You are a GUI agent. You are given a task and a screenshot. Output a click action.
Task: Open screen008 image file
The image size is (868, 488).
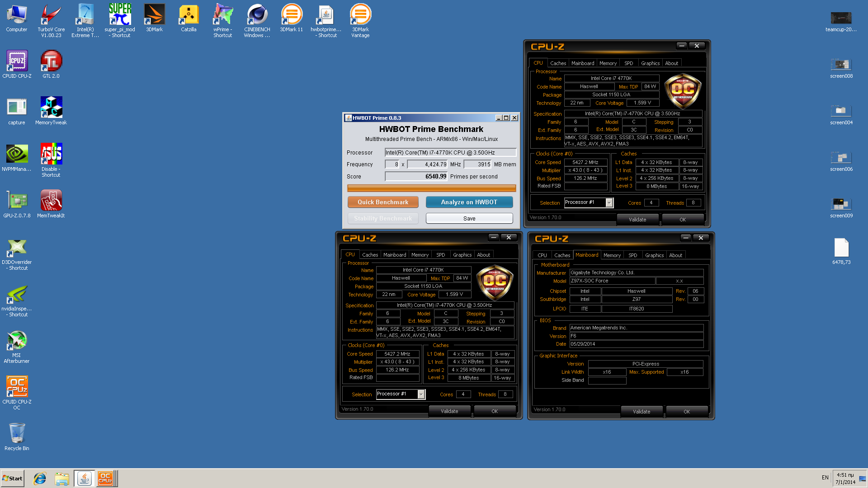(x=841, y=68)
